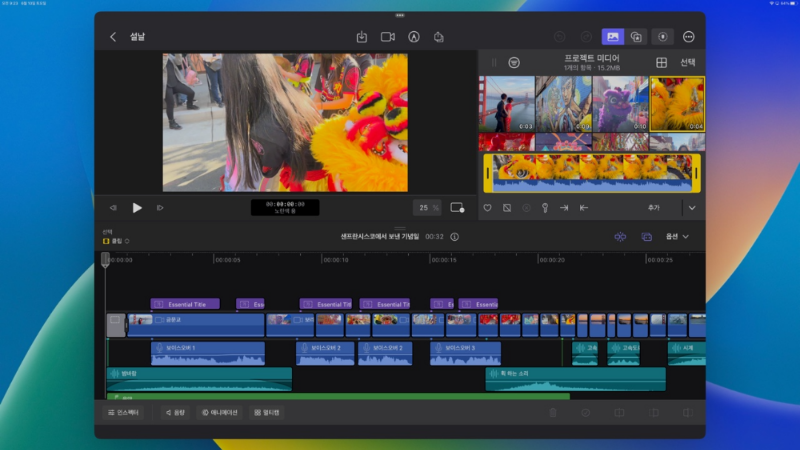800x450 pixels.
Task: Open viewer display options icon
Action: (457, 208)
